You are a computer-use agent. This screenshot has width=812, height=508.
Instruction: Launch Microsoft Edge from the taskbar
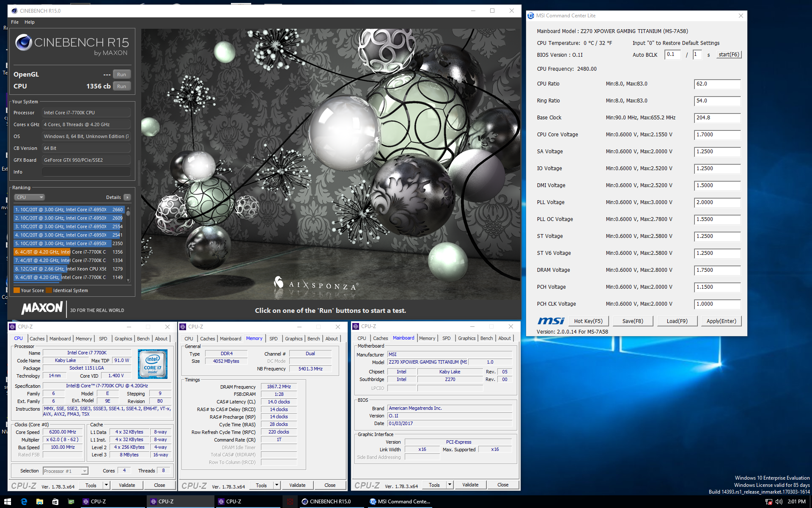pyautogui.click(x=24, y=502)
